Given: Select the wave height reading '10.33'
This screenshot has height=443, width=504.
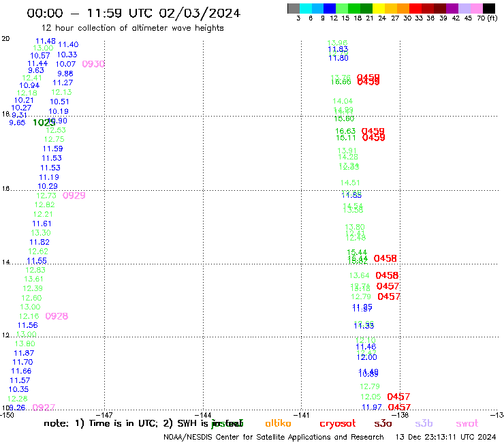Looking at the screenshot, I should tap(67, 55).
